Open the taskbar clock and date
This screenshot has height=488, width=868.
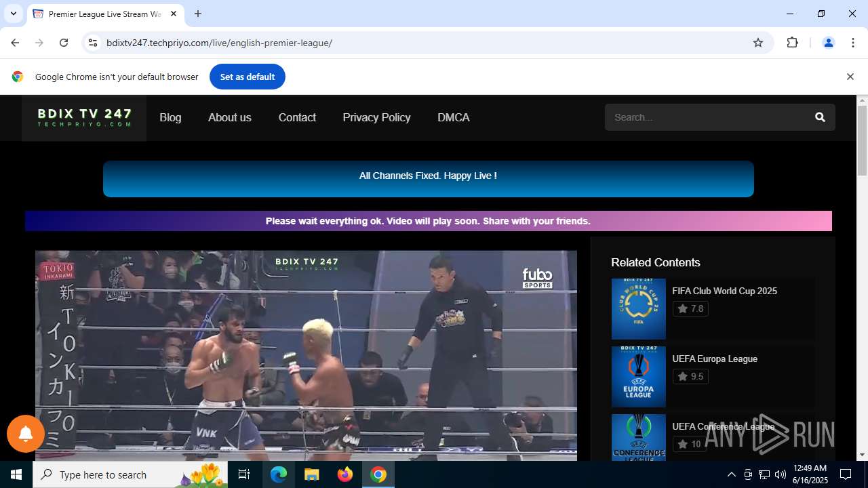point(810,474)
